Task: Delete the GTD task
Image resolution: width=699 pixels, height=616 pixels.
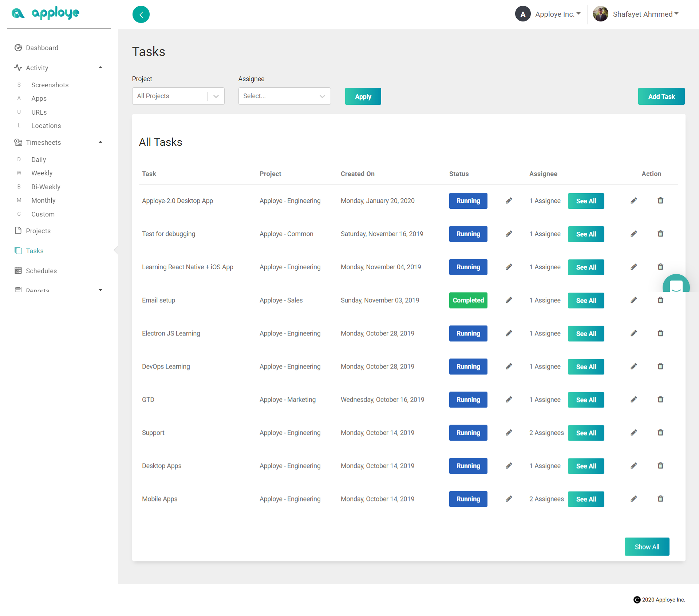Action: point(660,400)
